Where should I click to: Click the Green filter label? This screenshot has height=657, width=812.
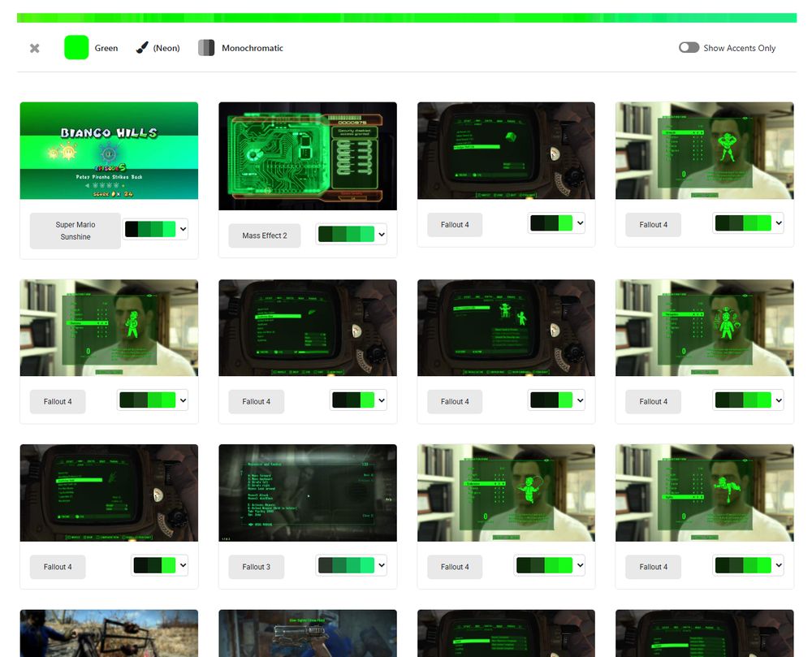106,48
